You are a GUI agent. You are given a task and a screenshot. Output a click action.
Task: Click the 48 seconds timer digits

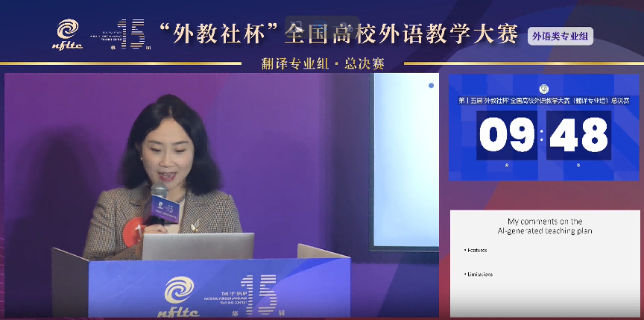(578, 135)
